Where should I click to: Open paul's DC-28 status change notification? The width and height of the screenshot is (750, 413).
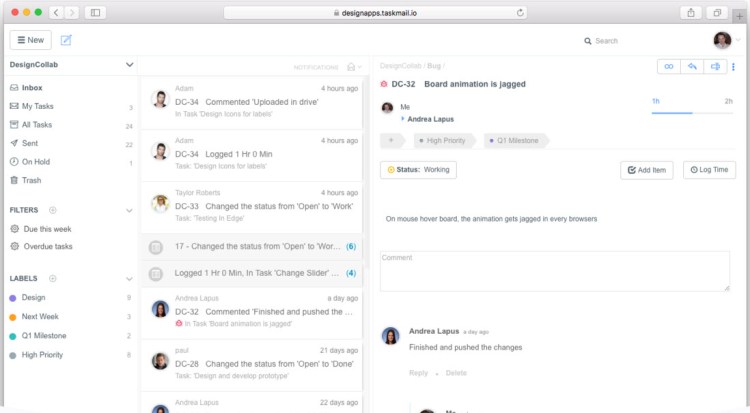[252, 365]
